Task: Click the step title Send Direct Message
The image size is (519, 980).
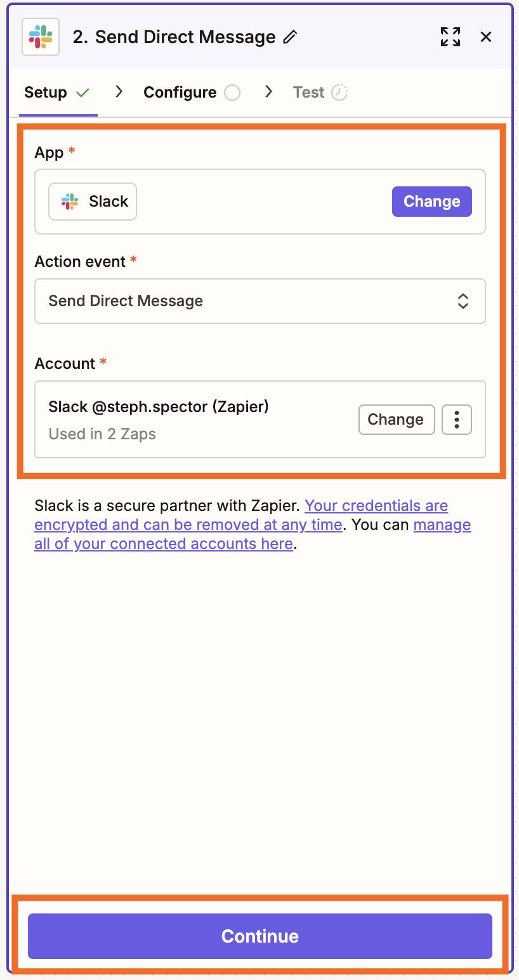Action: point(180,37)
